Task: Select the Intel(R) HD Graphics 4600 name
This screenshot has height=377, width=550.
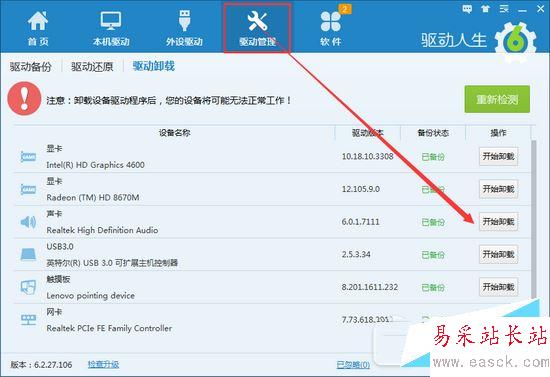Action: coord(95,165)
